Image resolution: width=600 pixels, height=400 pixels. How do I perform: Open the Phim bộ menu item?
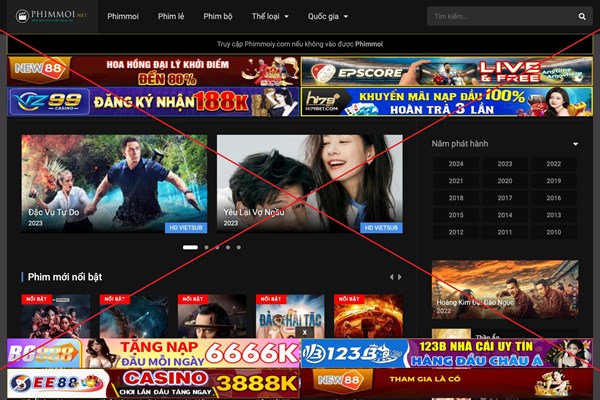pyautogui.click(x=218, y=16)
